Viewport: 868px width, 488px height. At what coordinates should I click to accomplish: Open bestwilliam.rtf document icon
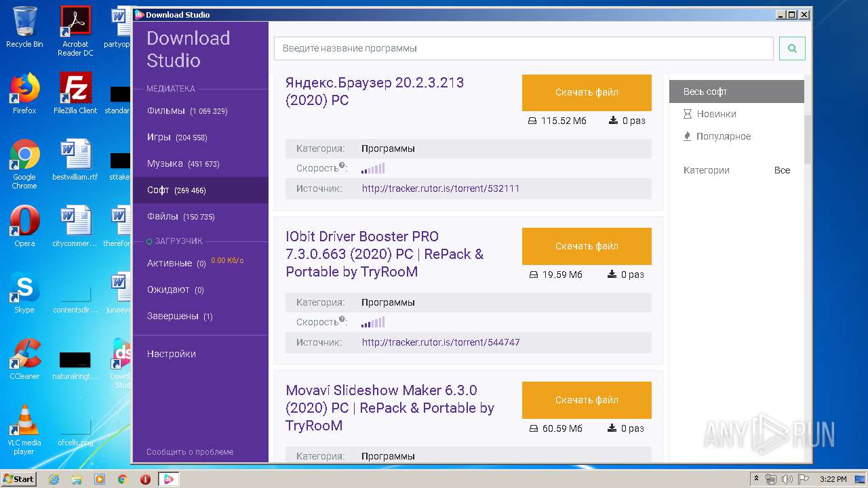pos(75,159)
